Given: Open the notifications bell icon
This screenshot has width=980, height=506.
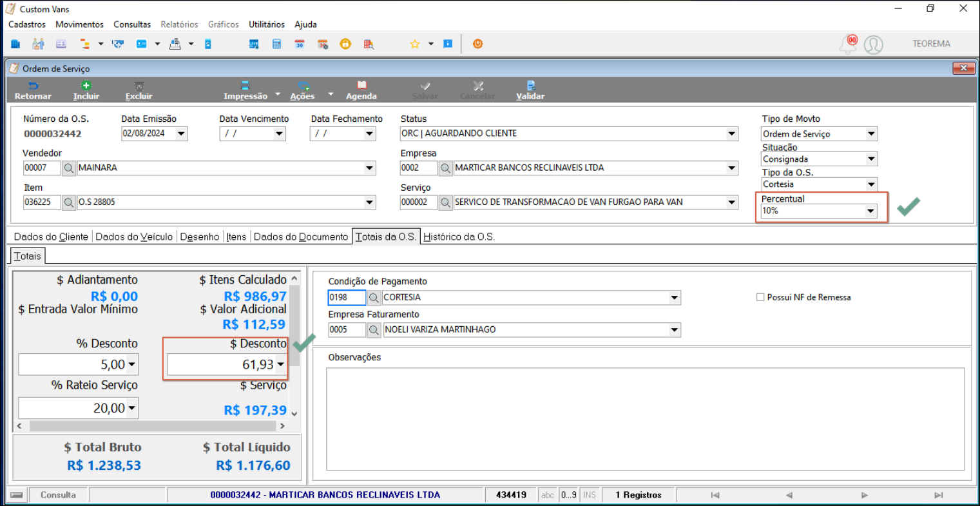Looking at the screenshot, I should coord(849,44).
